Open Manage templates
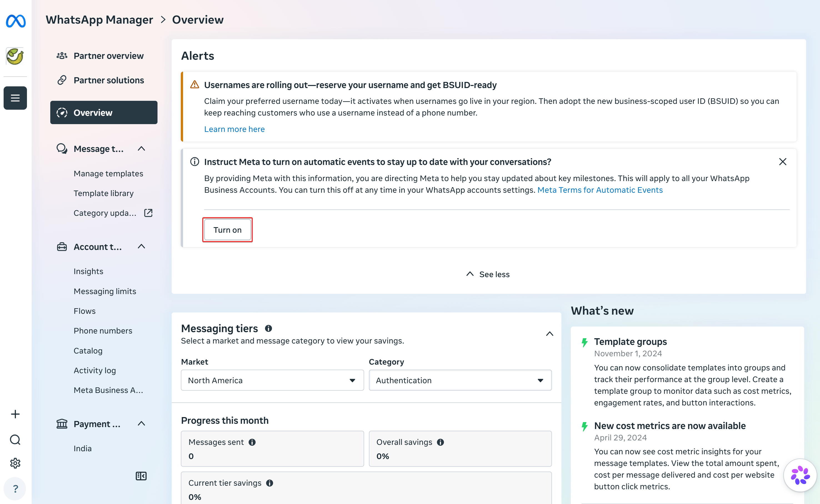 pyautogui.click(x=108, y=174)
